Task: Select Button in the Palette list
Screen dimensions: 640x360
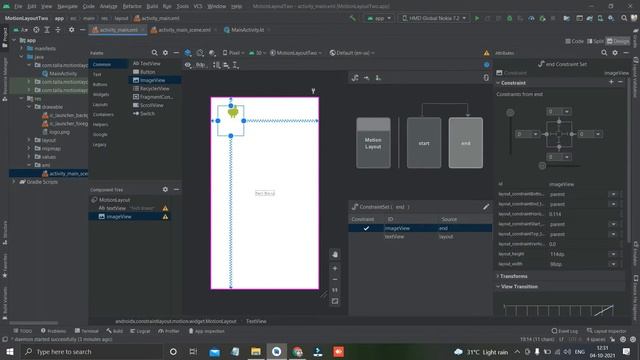Action: tap(147, 72)
